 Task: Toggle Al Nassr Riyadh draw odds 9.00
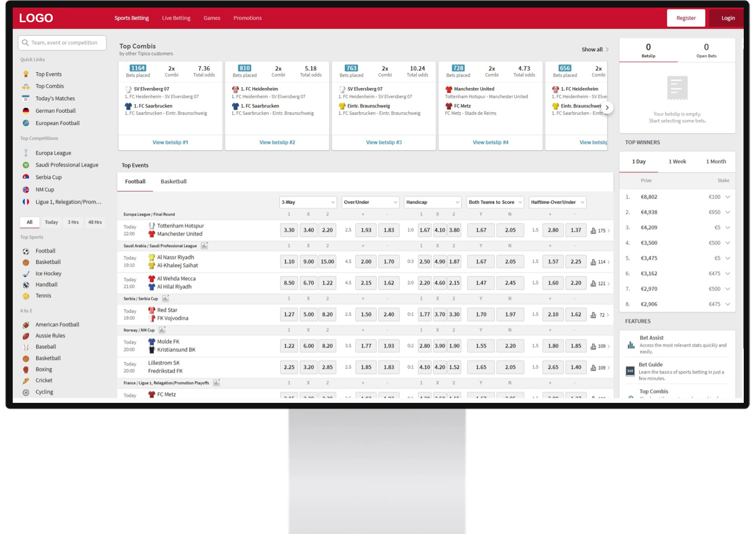[x=308, y=262]
